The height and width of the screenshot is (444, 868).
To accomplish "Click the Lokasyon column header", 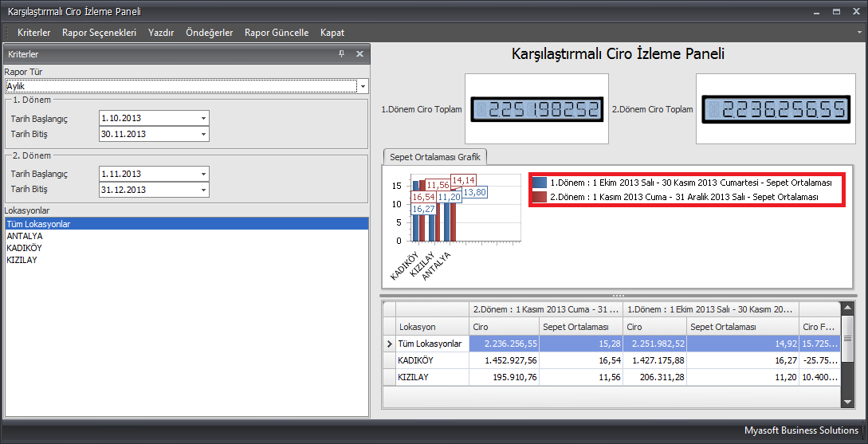I will (432, 327).
